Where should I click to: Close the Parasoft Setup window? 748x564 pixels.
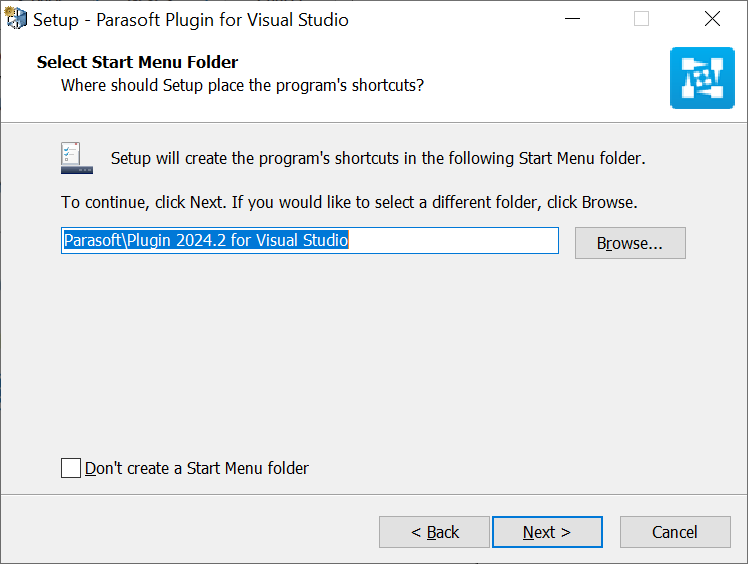712,19
